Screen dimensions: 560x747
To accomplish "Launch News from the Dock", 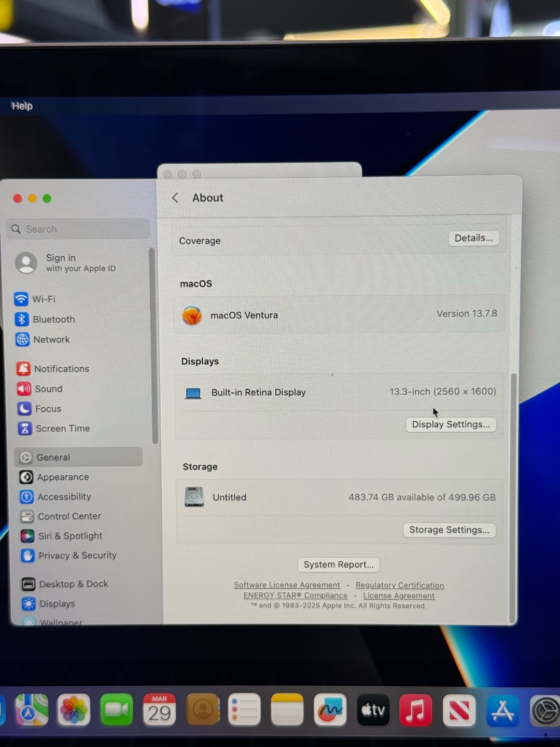I will pos(459,710).
